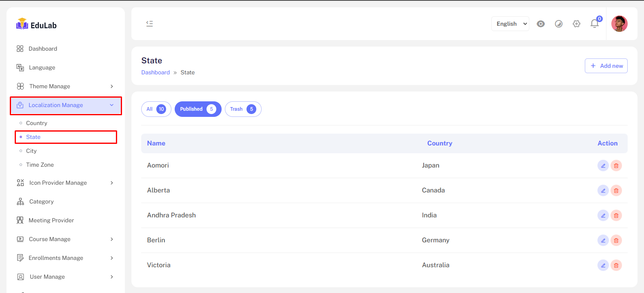Follow the Dashboard breadcrumb link

coord(155,72)
